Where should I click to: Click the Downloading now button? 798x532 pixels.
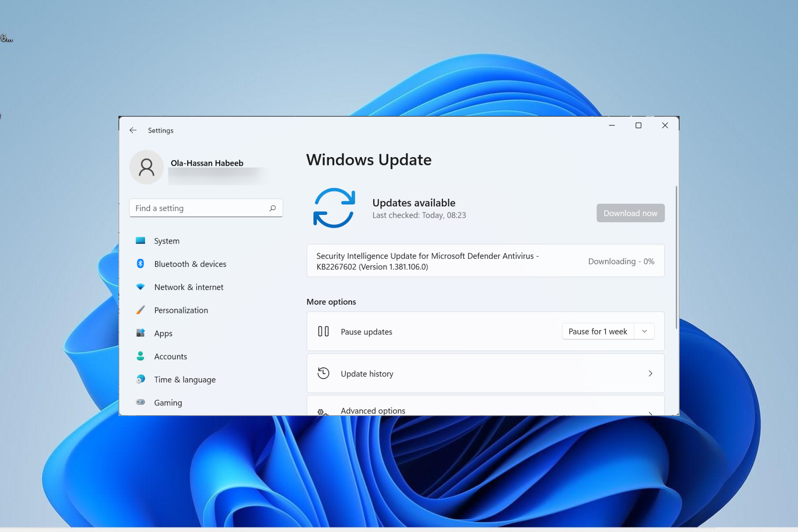[x=630, y=213]
